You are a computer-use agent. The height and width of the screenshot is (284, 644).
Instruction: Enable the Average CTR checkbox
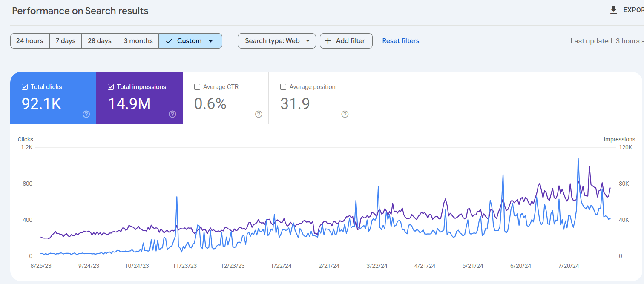(x=197, y=87)
